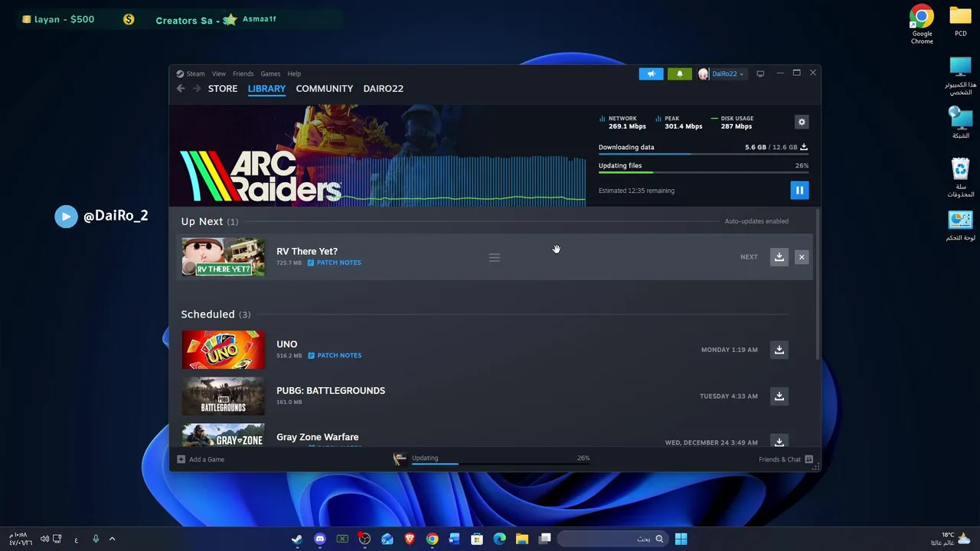The height and width of the screenshot is (551, 980).
Task: Open the DAIRO22 profile tab
Action: [383, 89]
